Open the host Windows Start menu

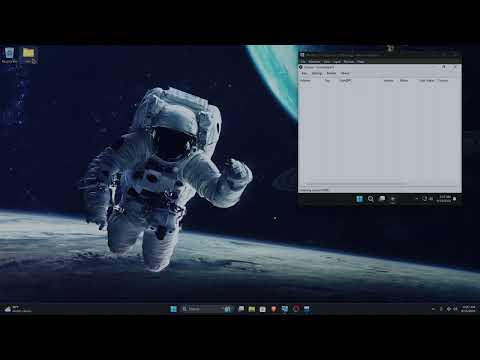tap(173, 309)
